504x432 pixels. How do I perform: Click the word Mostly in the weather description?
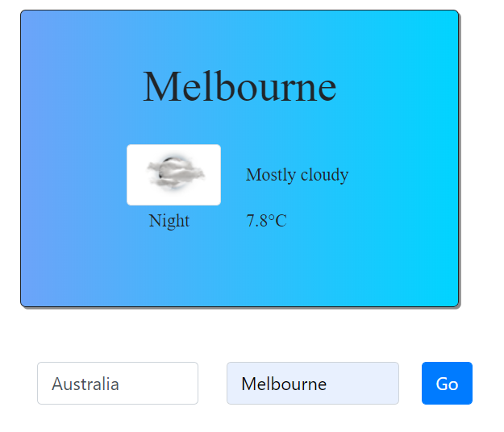[x=271, y=175]
